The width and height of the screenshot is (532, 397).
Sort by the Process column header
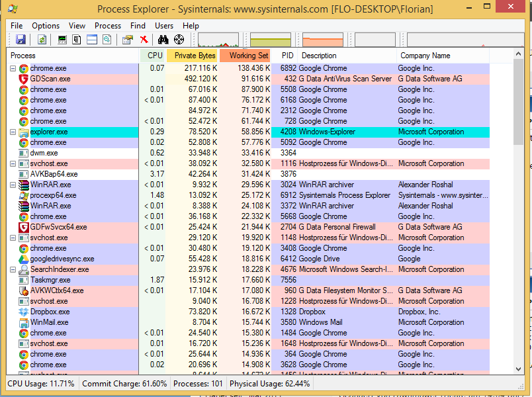73,56
